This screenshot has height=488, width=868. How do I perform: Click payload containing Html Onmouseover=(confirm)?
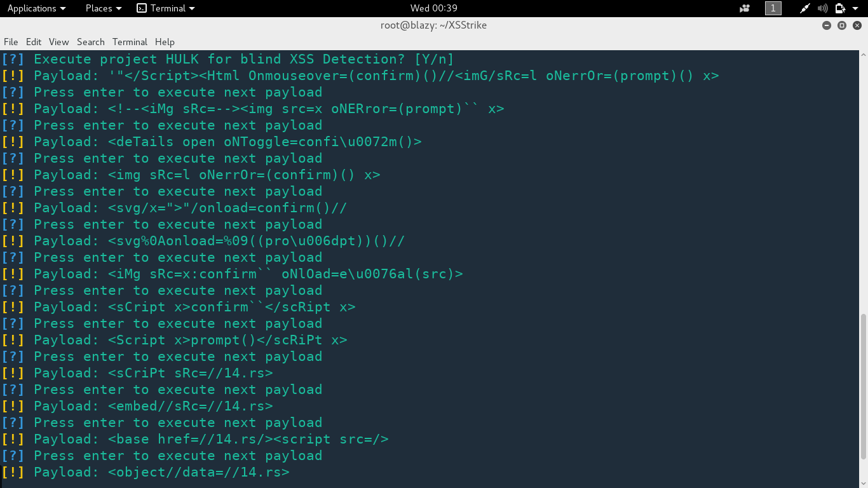[414, 76]
